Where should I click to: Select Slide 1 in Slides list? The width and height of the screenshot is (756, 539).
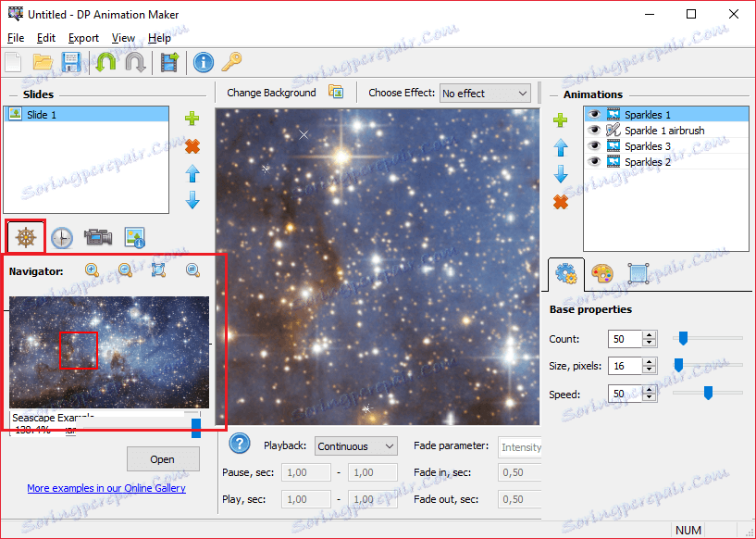click(86, 114)
